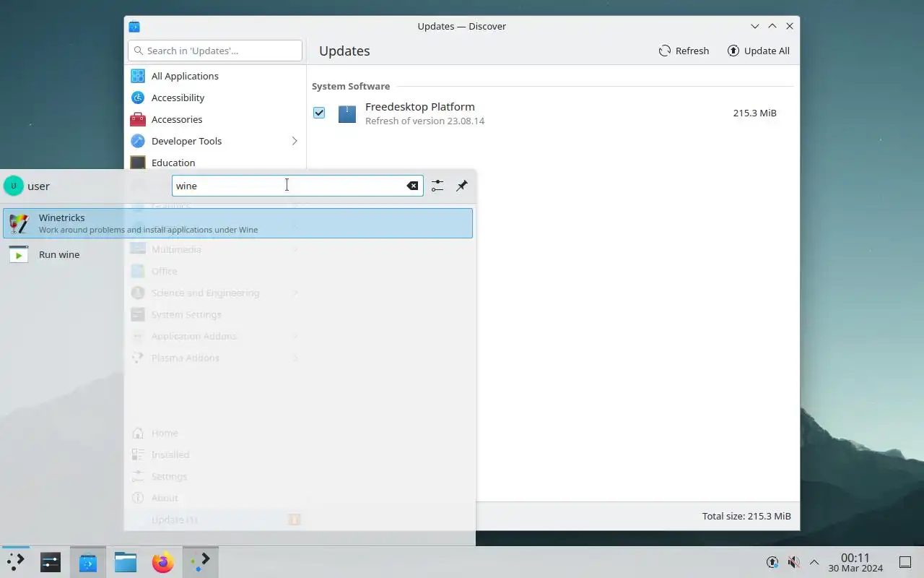This screenshot has width=924, height=578.
Task: Maximize the Discover window
Action: click(x=772, y=26)
